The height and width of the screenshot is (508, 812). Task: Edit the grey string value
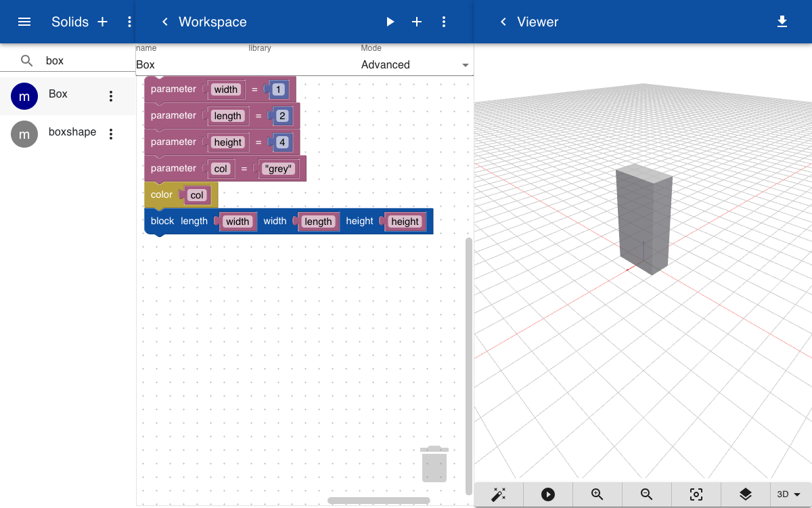click(x=279, y=169)
